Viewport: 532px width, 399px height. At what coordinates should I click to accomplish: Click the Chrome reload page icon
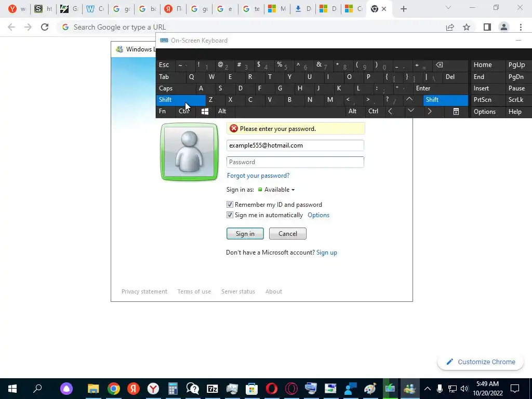(x=45, y=27)
